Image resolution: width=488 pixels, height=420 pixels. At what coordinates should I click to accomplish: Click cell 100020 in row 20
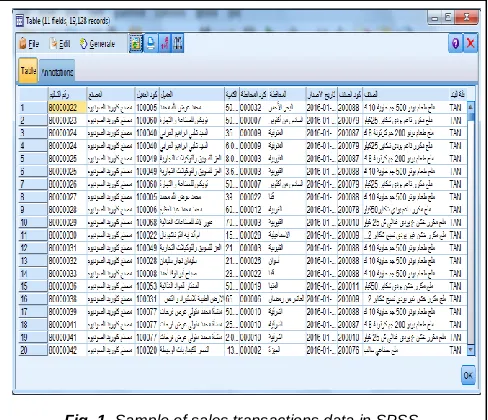tap(147, 350)
